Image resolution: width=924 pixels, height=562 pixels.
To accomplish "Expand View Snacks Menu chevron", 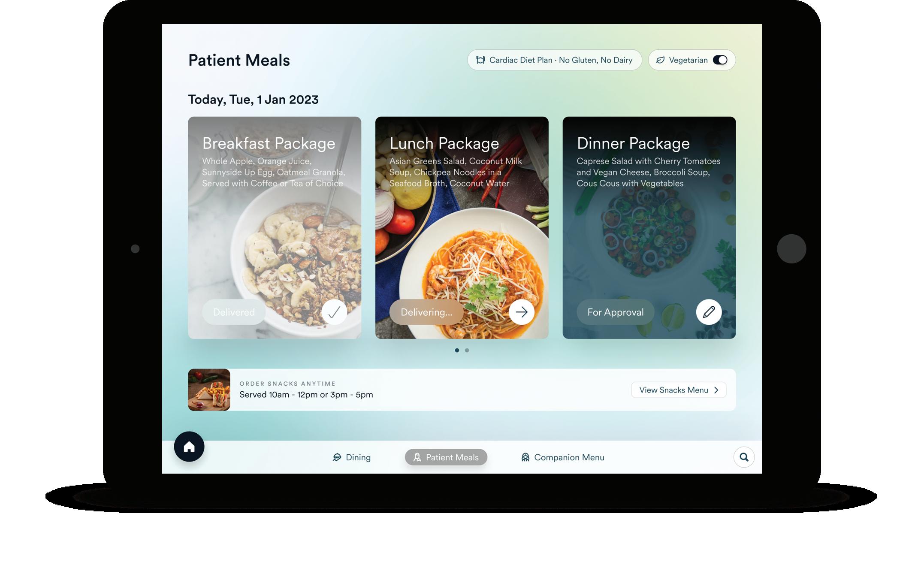I will (716, 390).
